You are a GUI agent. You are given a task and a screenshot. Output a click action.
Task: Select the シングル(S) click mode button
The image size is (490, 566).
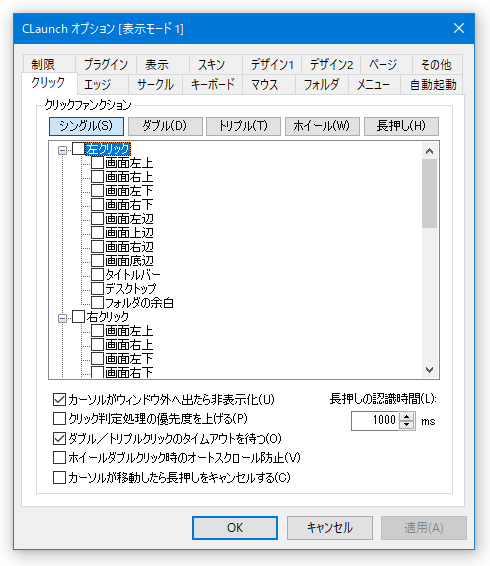(x=86, y=126)
